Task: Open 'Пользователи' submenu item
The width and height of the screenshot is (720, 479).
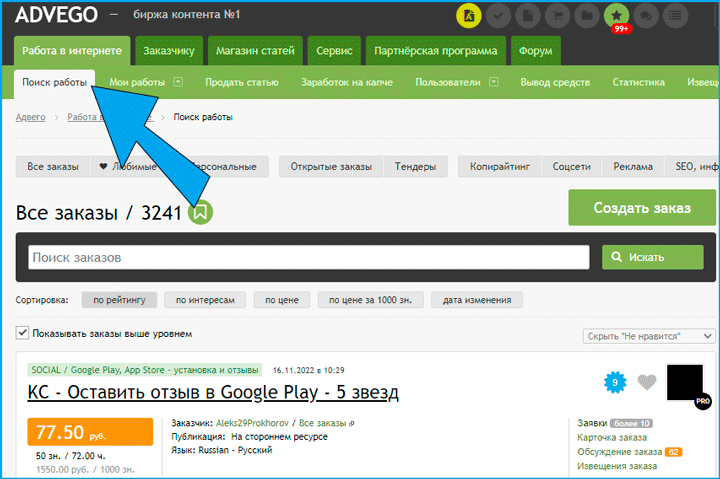Action: click(448, 82)
